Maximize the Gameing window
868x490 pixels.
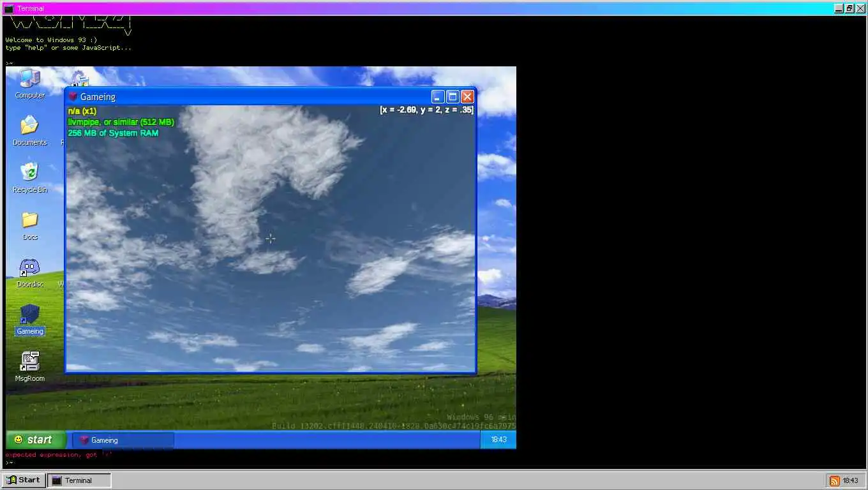click(x=453, y=96)
